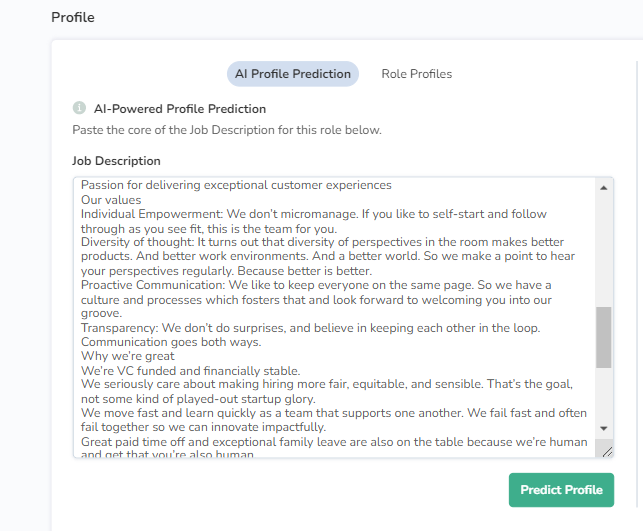Switch to the AI Profile Prediction tab
Image resolution: width=643 pixels, height=531 pixels.
(x=292, y=74)
